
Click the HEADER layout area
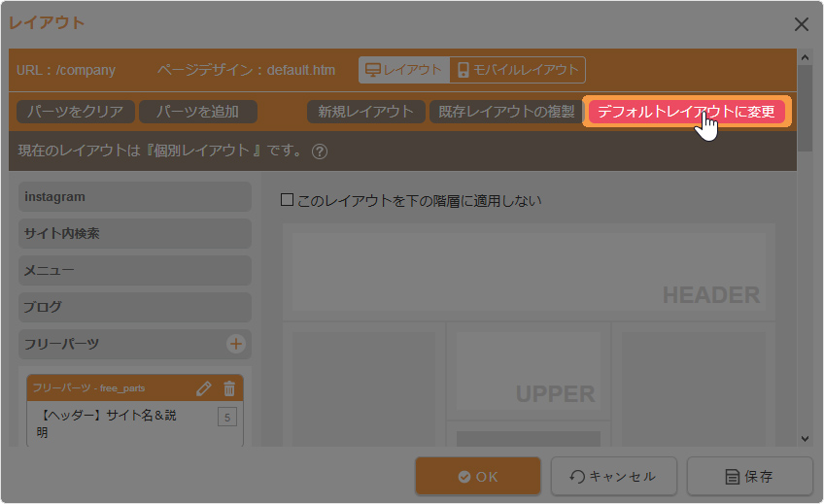529,272
